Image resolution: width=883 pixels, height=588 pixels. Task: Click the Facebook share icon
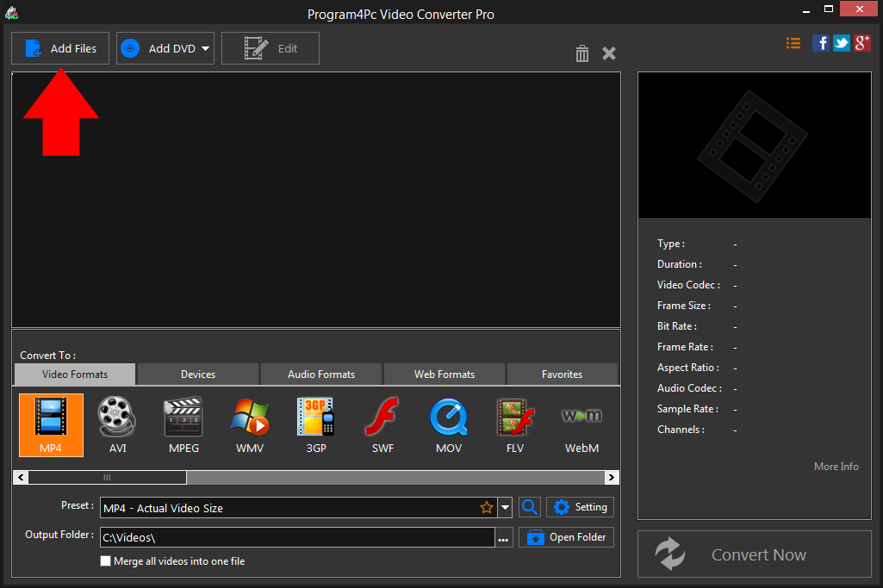[x=820, y=42]
